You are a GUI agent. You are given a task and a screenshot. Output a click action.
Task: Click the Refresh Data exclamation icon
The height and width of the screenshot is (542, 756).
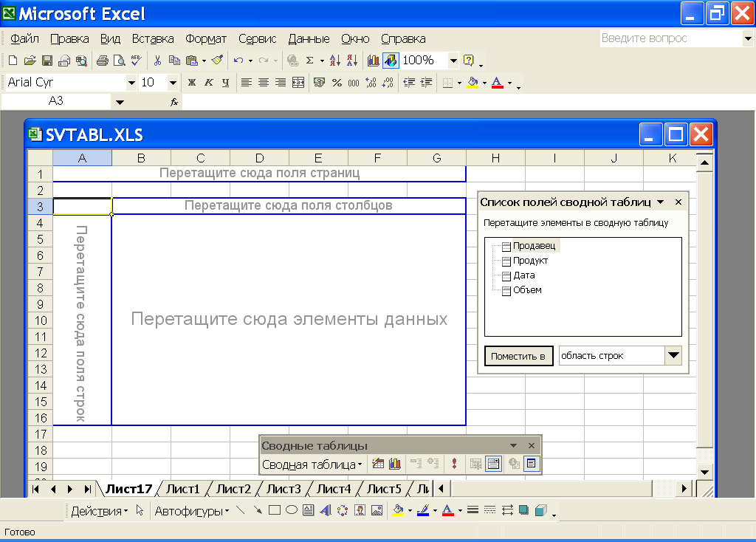454,464
